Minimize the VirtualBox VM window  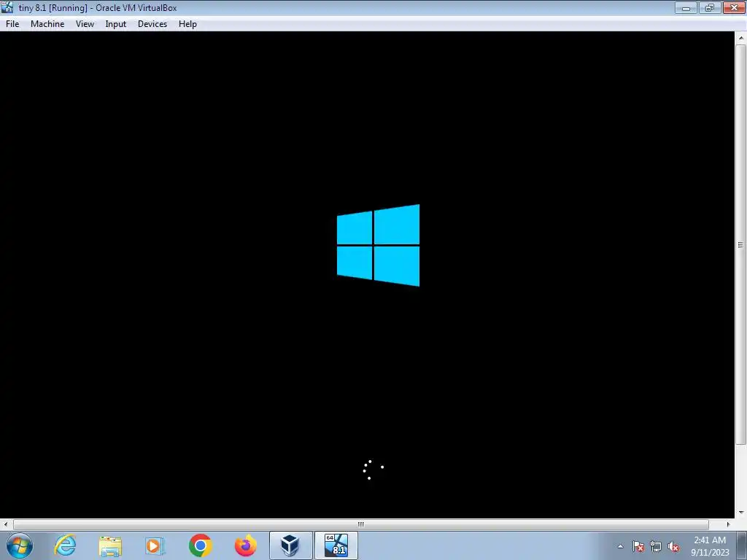(x=686, y=7)
